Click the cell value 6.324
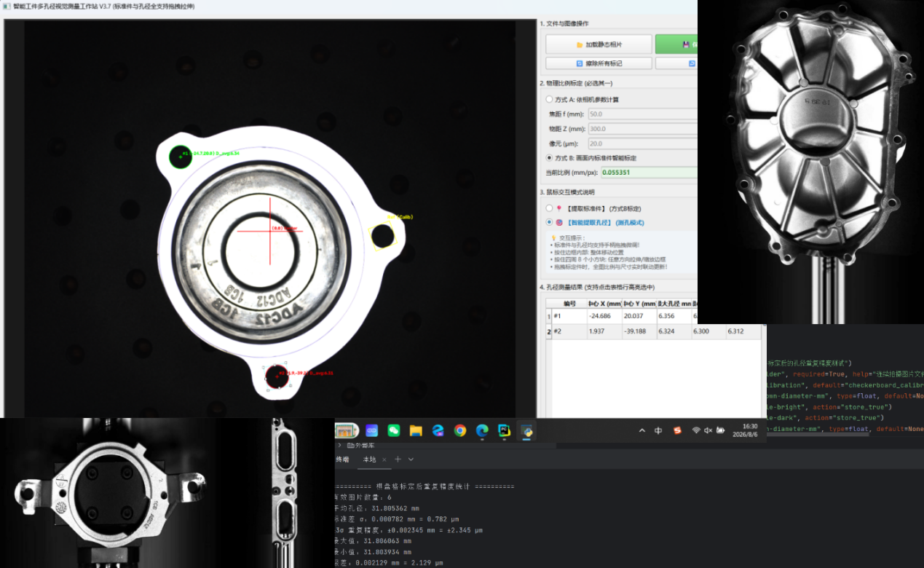 tap(673, 331)
